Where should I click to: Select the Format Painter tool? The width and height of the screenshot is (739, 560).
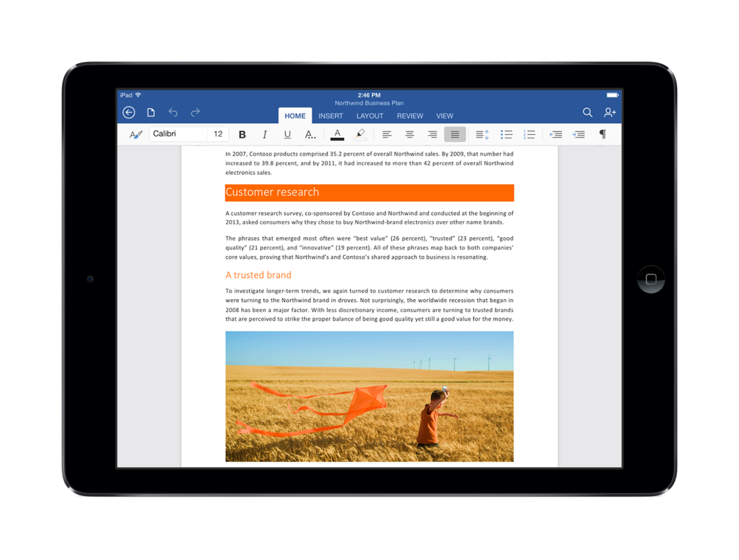coord(135,134)
